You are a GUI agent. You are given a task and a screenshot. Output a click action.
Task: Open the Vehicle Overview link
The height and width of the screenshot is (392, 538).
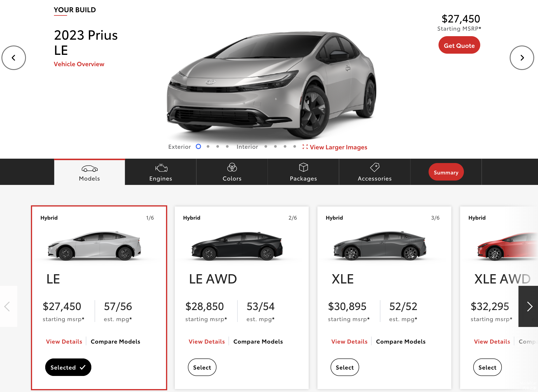79,64
